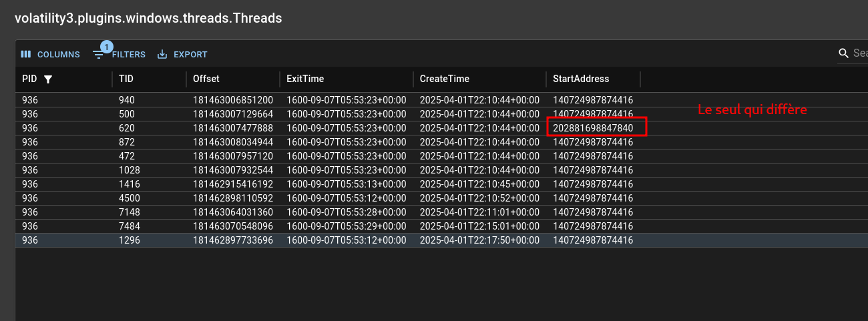Click the FILTERS button label
Viewport: 868px width, 321px height.
[129, 55]
